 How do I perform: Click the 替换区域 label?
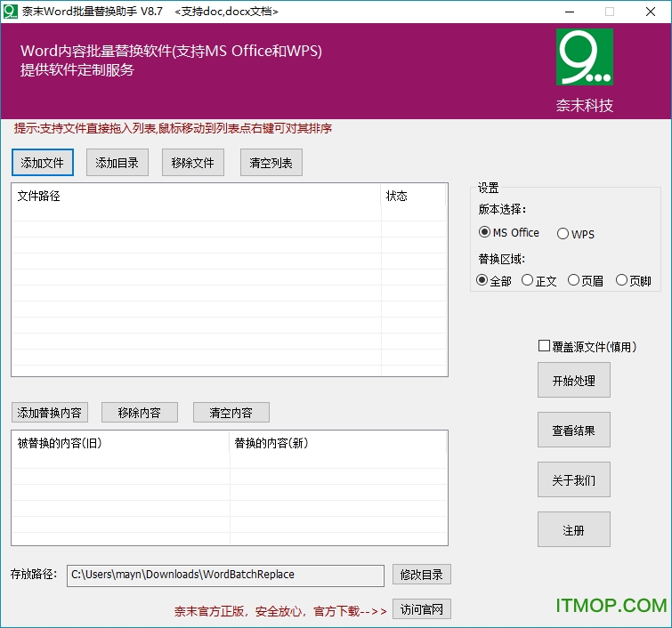tap(501, 259)
